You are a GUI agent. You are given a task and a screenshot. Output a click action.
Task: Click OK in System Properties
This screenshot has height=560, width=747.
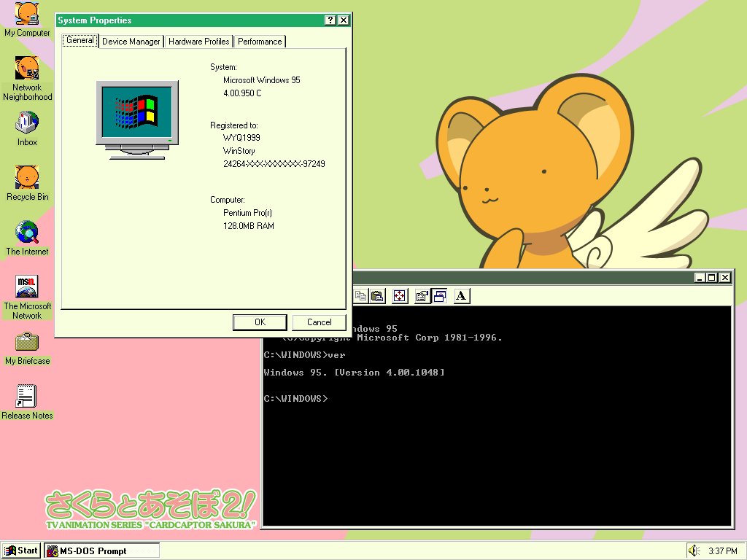pyautogui.click(x=260, y=322)
